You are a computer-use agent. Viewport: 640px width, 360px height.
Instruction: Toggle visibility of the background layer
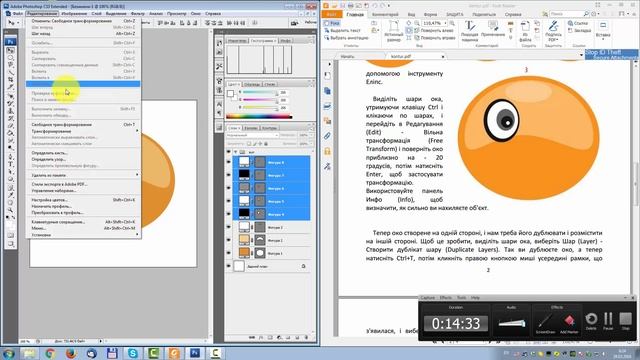229,267
